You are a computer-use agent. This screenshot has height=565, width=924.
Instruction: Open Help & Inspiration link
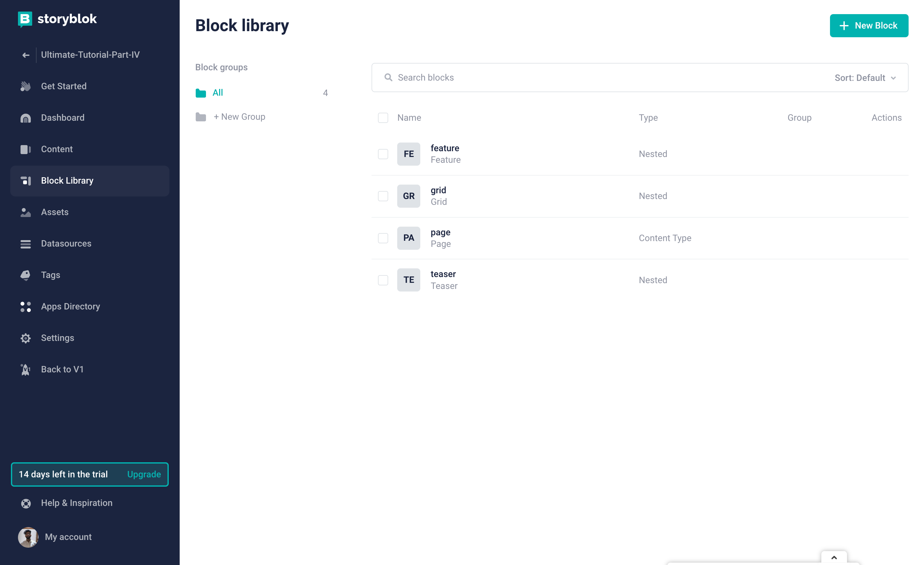pyautogui.click(x=76, y=503)
